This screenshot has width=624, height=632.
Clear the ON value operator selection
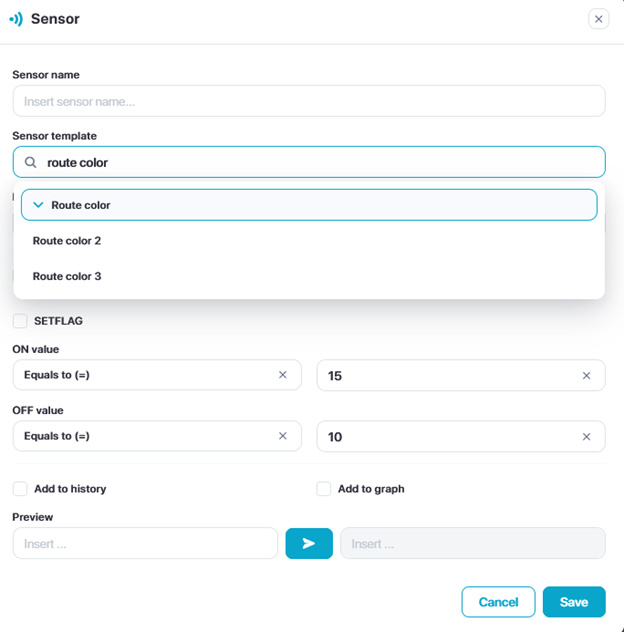[x=283, y=375]
